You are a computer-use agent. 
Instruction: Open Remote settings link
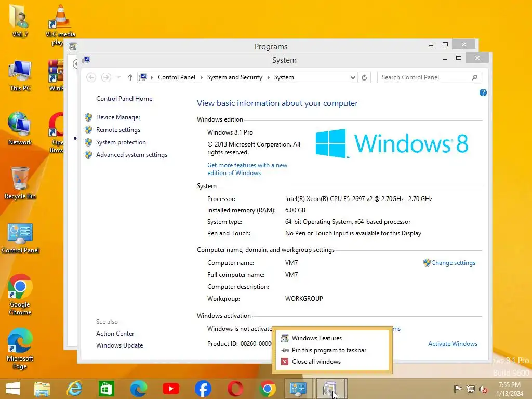click(x=118, y=130)
